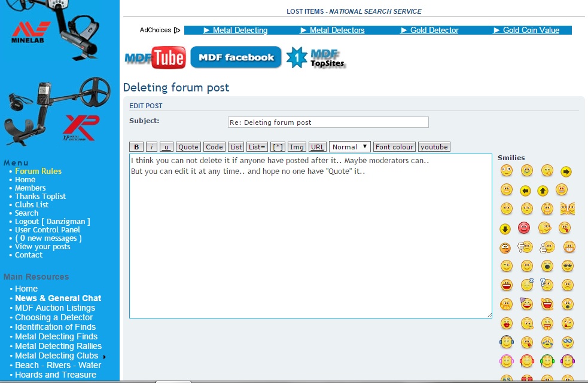Open the Gold Coin Value ad link
The height and width of the screenshot is (383, 588).
click(526, 30)
